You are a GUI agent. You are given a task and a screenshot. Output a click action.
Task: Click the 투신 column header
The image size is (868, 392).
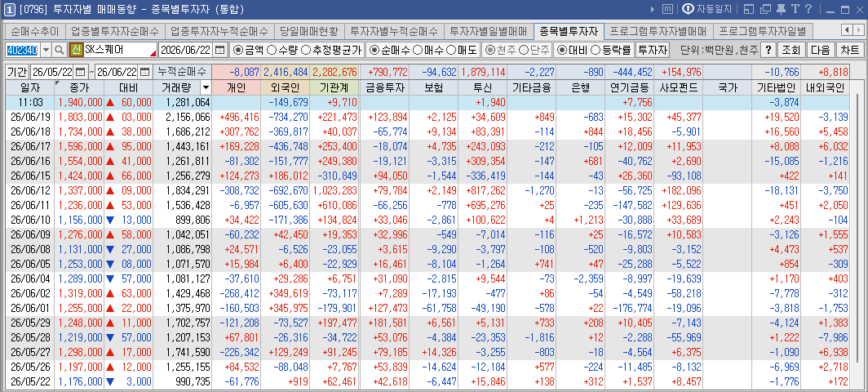tap(483, 87)
